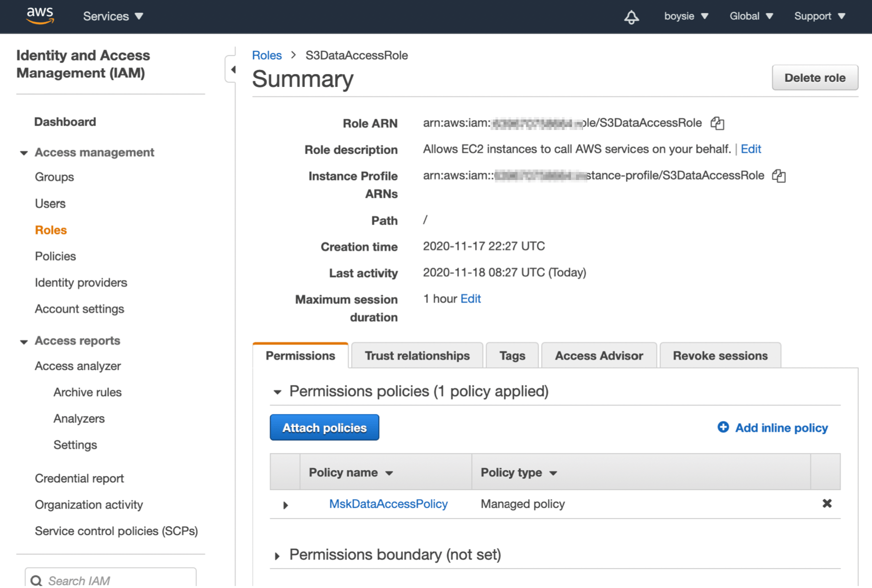Edit the role description
This screenshot has height=588, width=872.
750,149
